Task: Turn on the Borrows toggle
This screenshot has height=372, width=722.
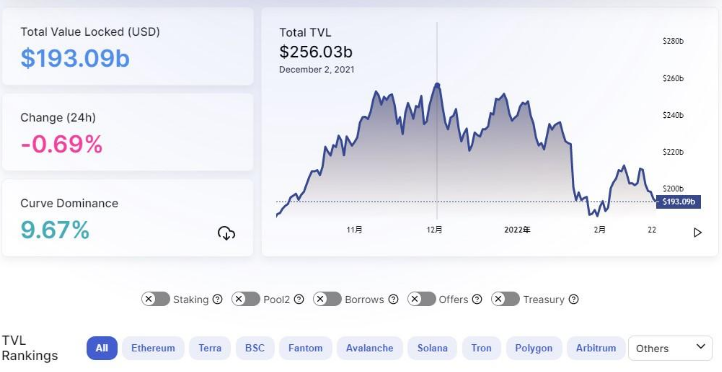Action: pyautogui.click(x=327, y=299)
